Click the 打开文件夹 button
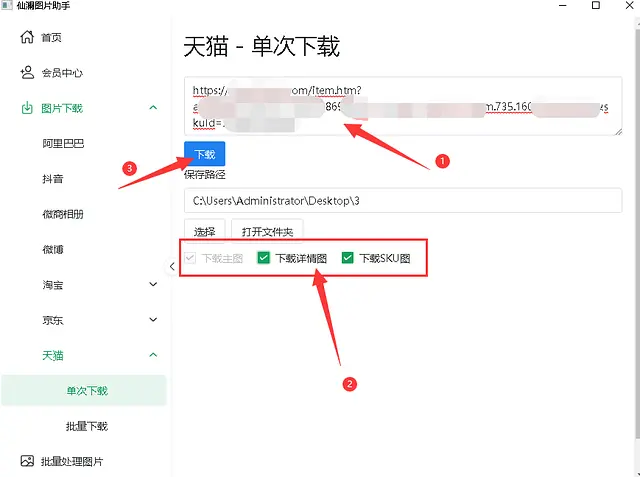 267,232
